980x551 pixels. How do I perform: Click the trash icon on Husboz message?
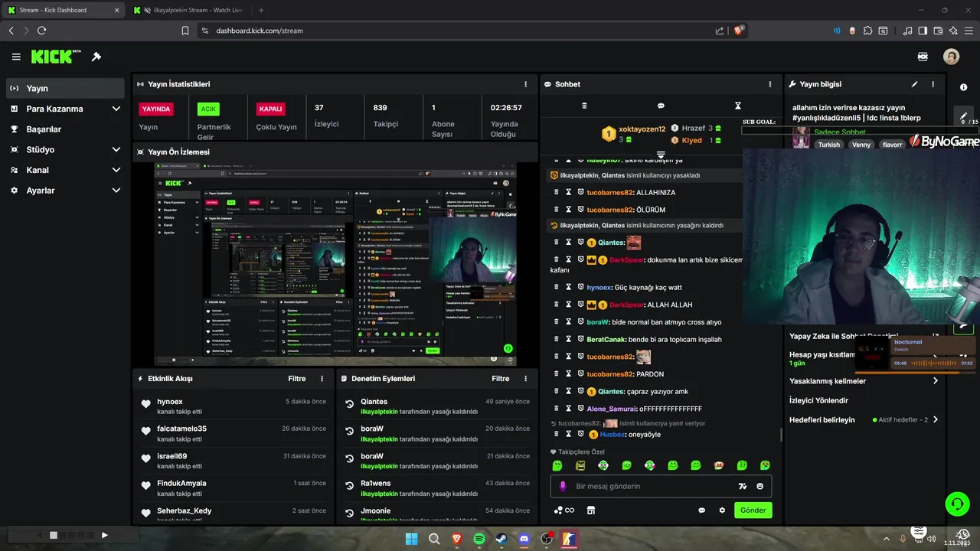pos(557,434)
